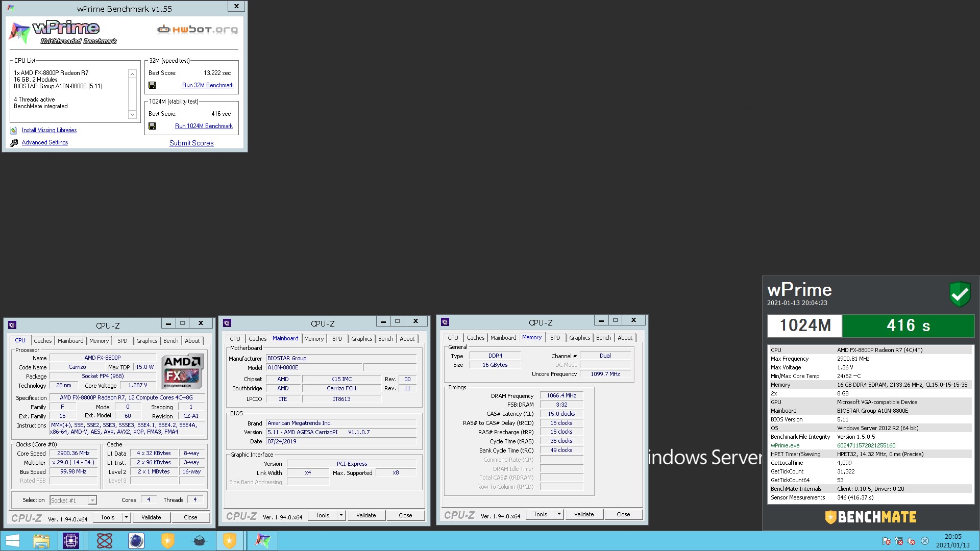The image size is (980, 551).
Task: Click the icon beside Install Missing Libraries
Action: [x=14, y=131]
